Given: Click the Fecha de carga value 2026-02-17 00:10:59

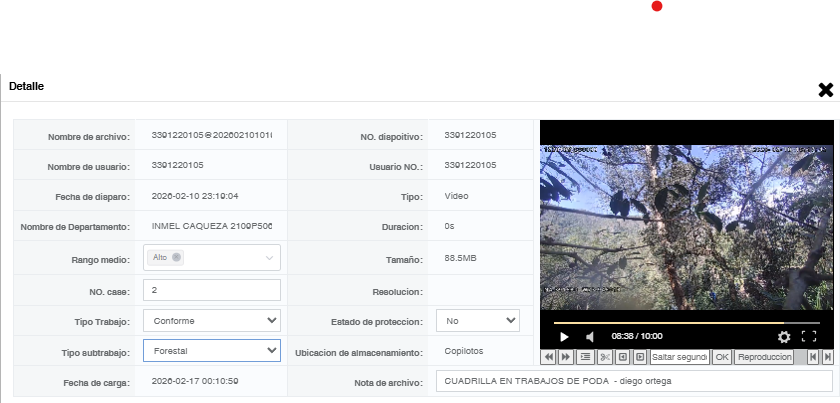Looking at the screenshot, I should click(x=195, y=381).
